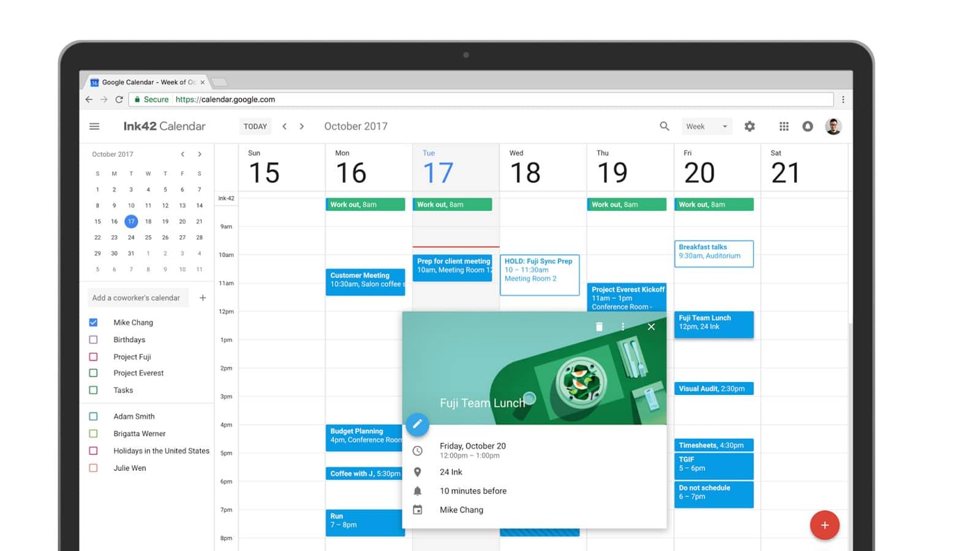
Task: Show Adam Smith's calendar
Action: (93, 416)
